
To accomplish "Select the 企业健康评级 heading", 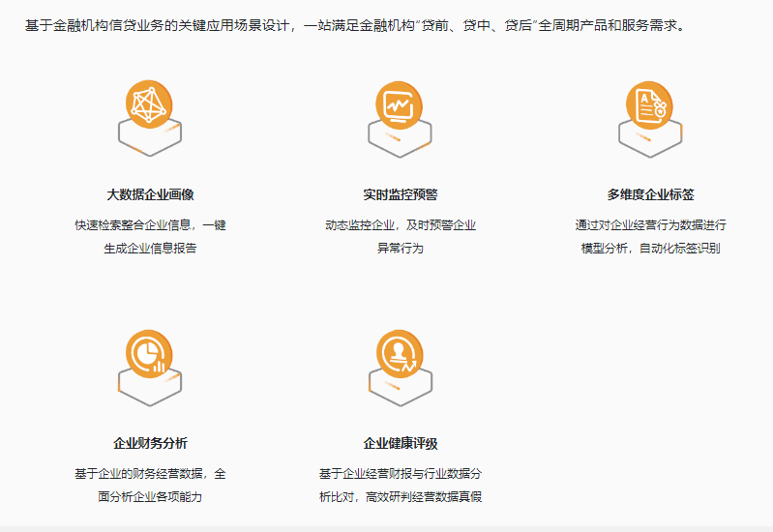I will click(401, 443).
